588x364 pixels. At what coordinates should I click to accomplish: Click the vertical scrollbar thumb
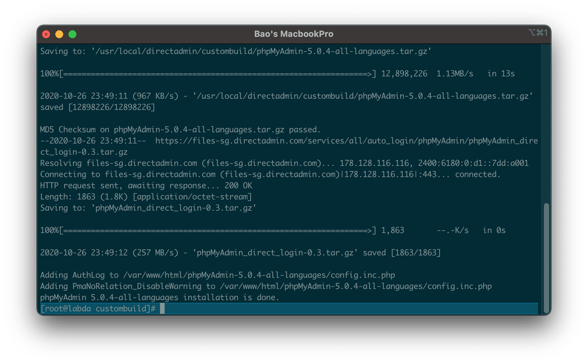tap(547, 258)
